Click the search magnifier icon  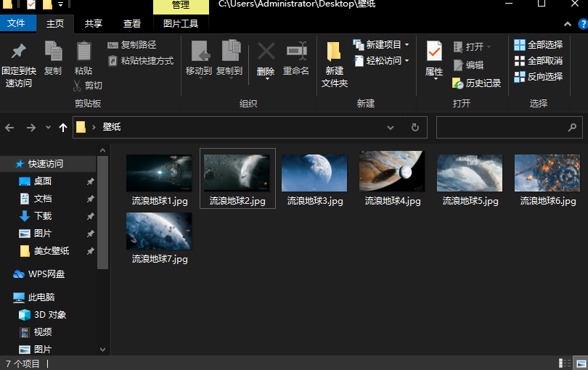(572, 128)
